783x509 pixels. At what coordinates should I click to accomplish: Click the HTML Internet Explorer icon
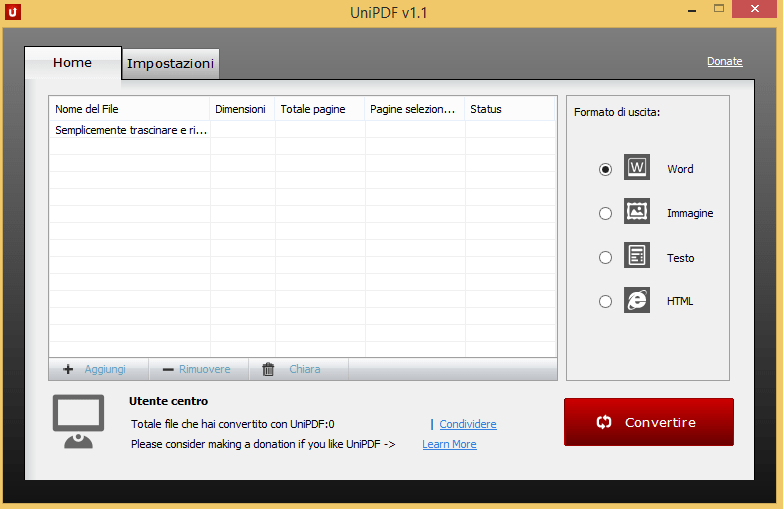[637, 300]
